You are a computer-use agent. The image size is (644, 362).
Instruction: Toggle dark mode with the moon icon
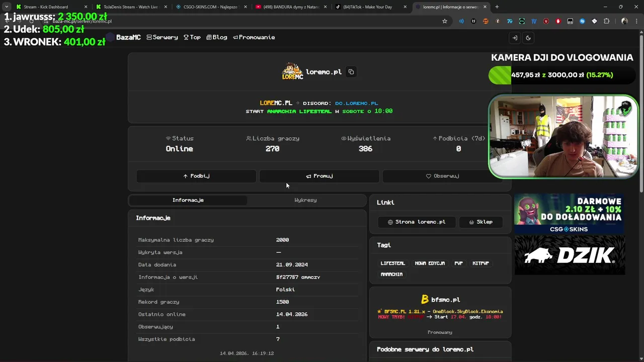tap(528, 38)
